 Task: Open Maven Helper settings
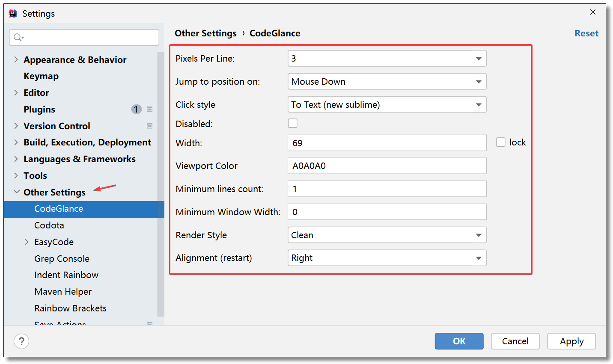tap(63, 292)
